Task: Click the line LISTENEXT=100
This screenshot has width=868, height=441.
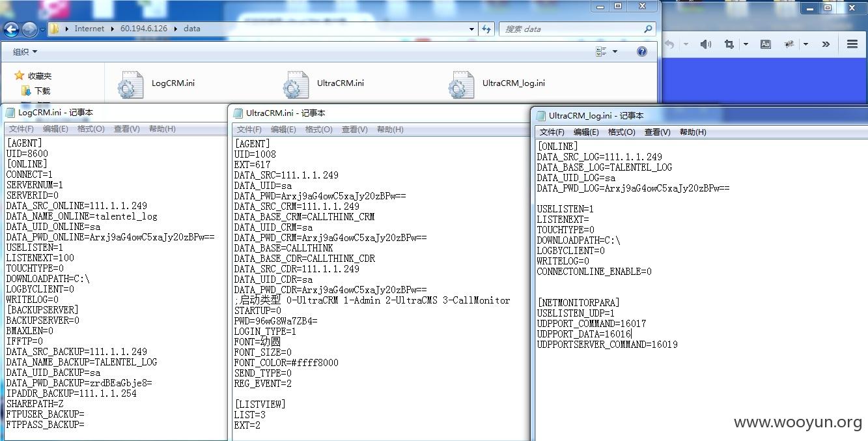Action: (40, 258)
